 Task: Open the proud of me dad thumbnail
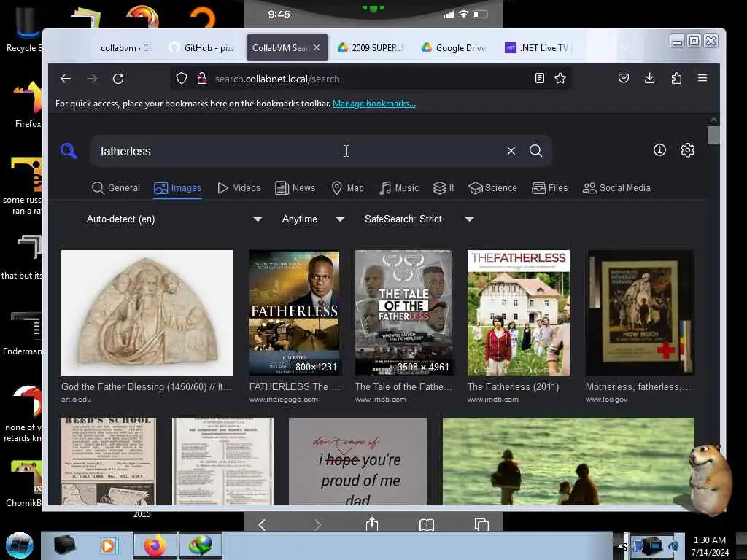tap(357, 461)
